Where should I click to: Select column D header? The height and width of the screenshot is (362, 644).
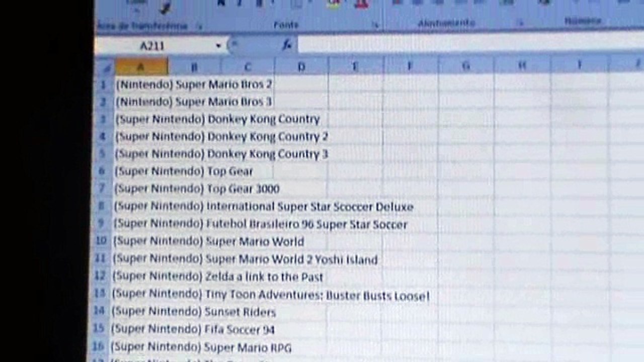coord(301,66)
